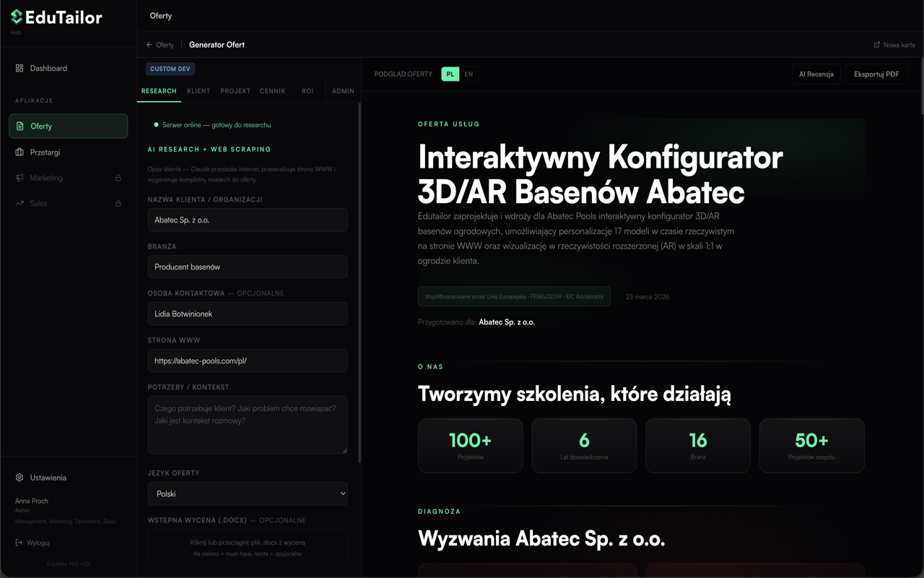Select the ROI tab

tap(308, 91)
